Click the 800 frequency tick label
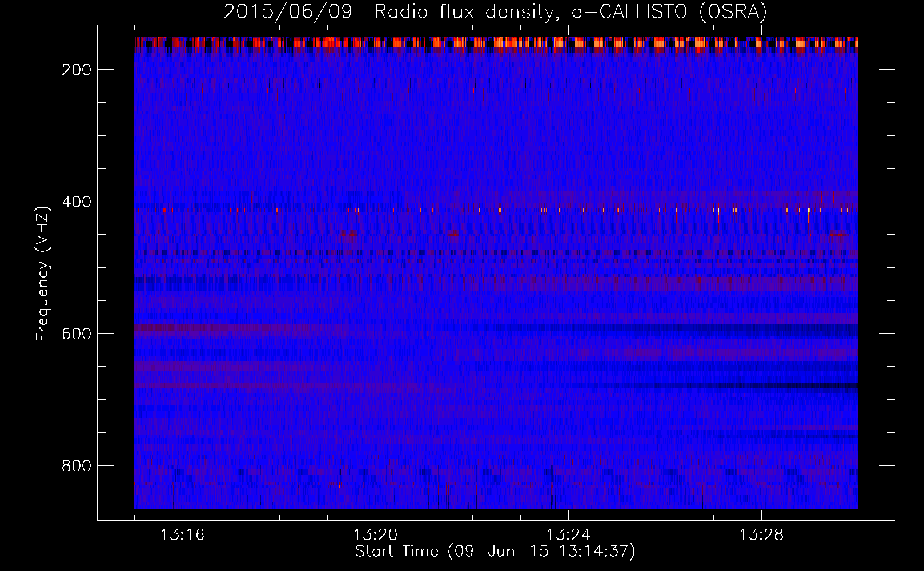 77,466
